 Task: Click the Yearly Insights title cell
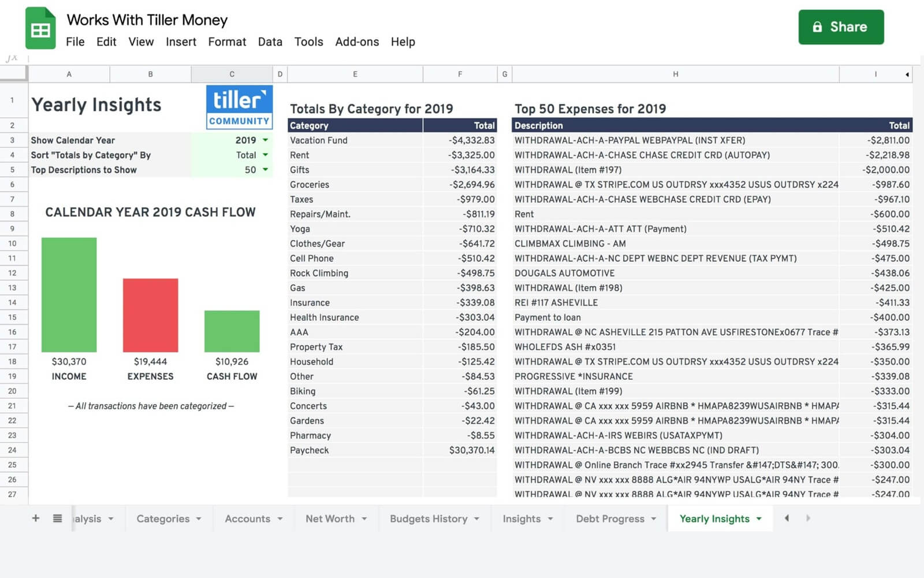click(x=96, y=105)
